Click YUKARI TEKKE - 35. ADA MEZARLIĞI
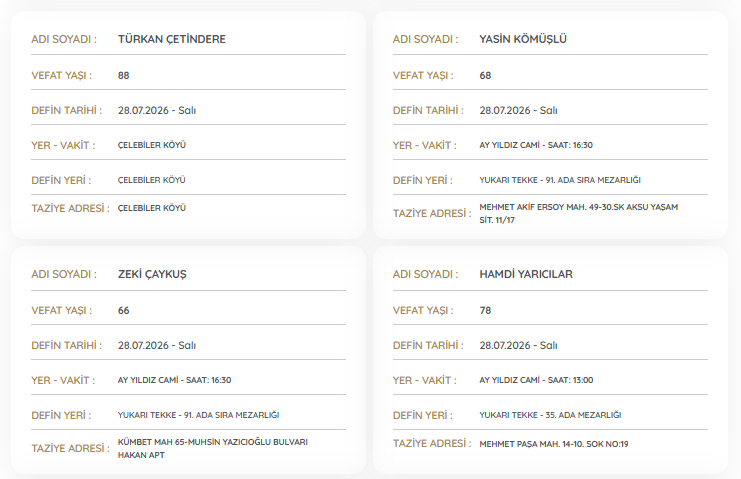Viewport: 741px width, 479px height. tap(550, 415)
